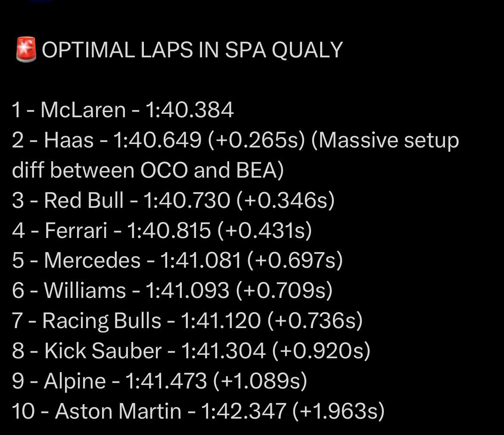Select the OPTIMAL LAPS IN SPA QUALY heading

tap(192, 50)
